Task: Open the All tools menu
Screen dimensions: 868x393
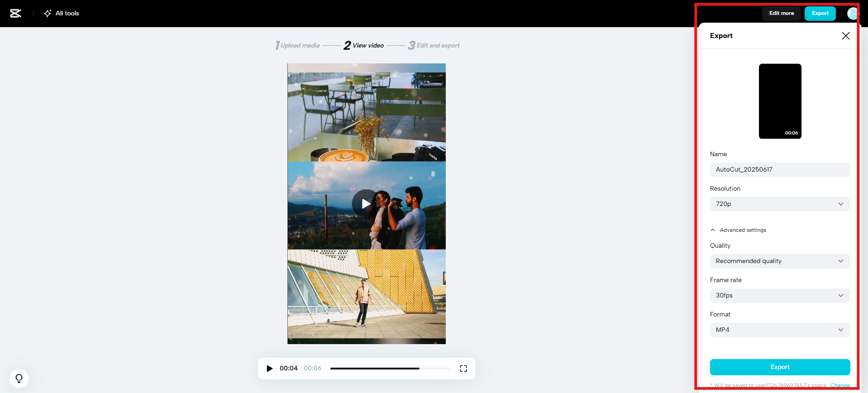Action: pos(61,14)
